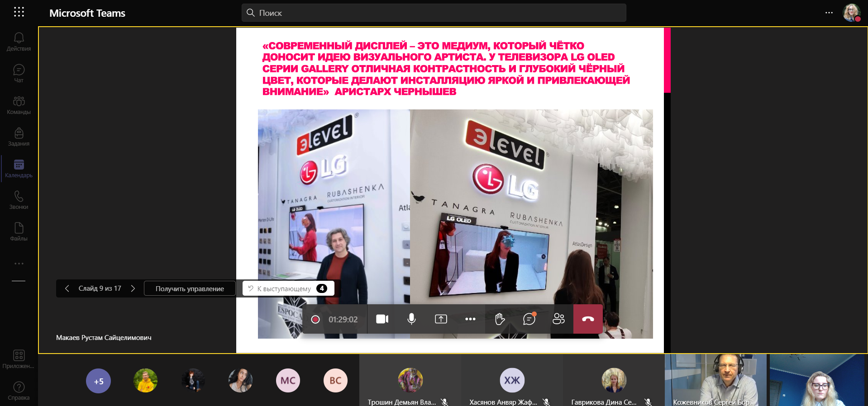This screenshot has width=868, height=406.
Task: Toggle the camera in meeting toolbar
Action: 382,319
